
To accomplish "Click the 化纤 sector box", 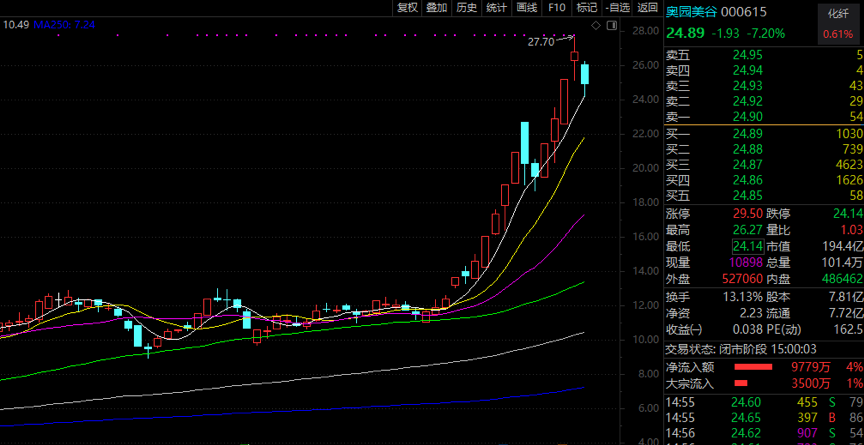I will click(837, 24).
